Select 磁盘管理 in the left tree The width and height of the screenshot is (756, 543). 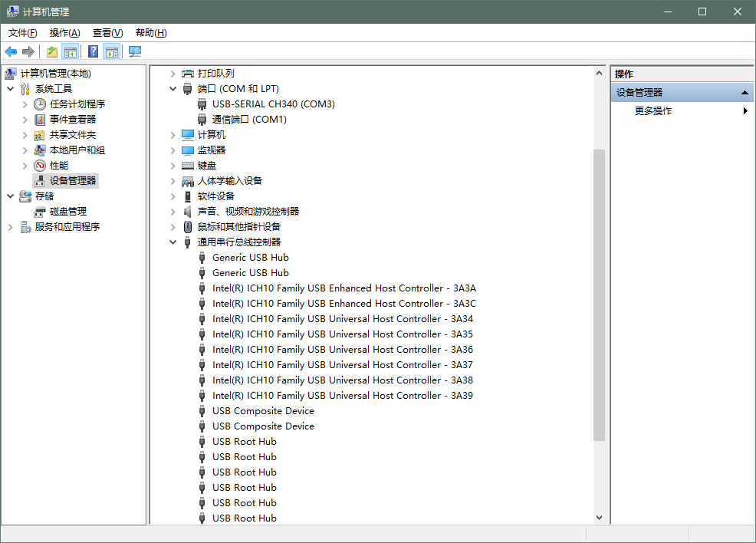[x=68, y=212]
